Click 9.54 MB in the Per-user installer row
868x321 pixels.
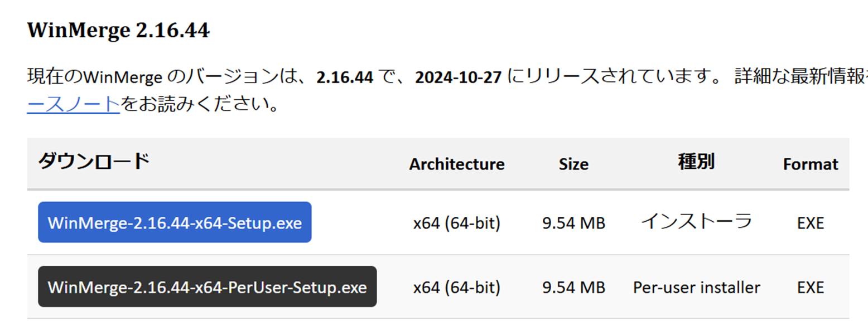pyautogui.click(x=573, y=288)
